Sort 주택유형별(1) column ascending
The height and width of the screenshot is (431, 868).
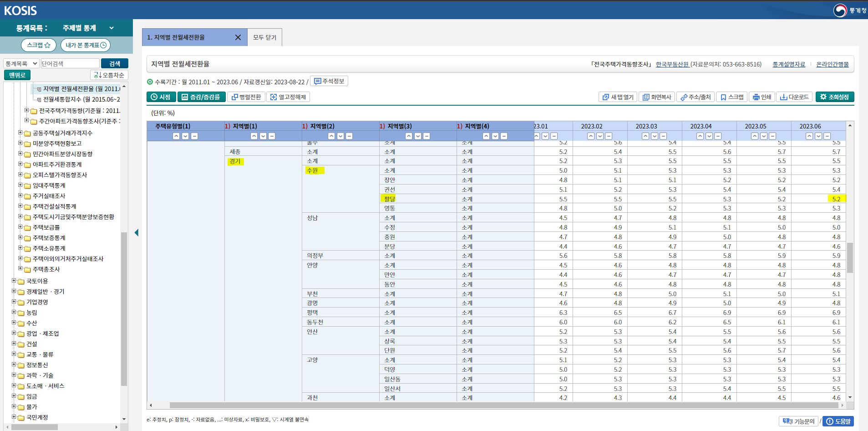[176, 136]
